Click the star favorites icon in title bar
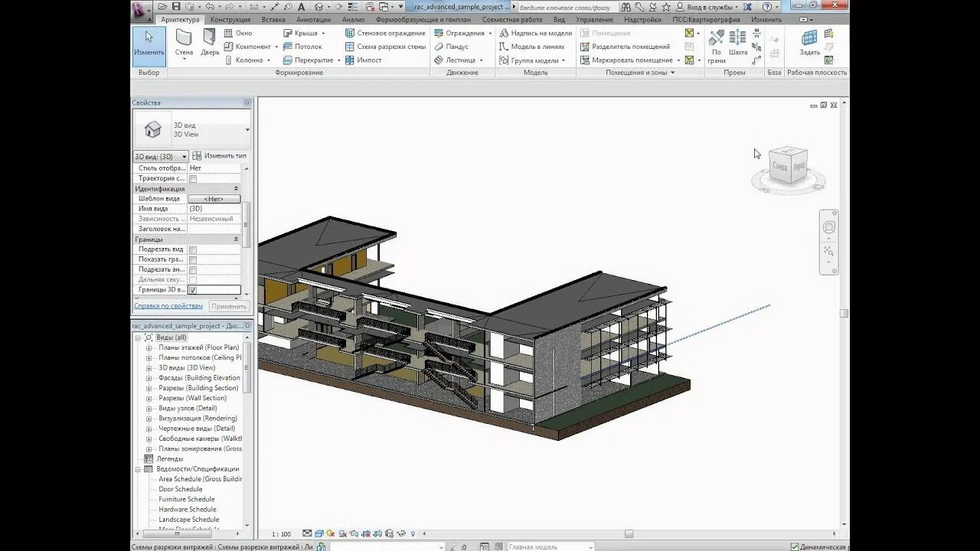 665,7
